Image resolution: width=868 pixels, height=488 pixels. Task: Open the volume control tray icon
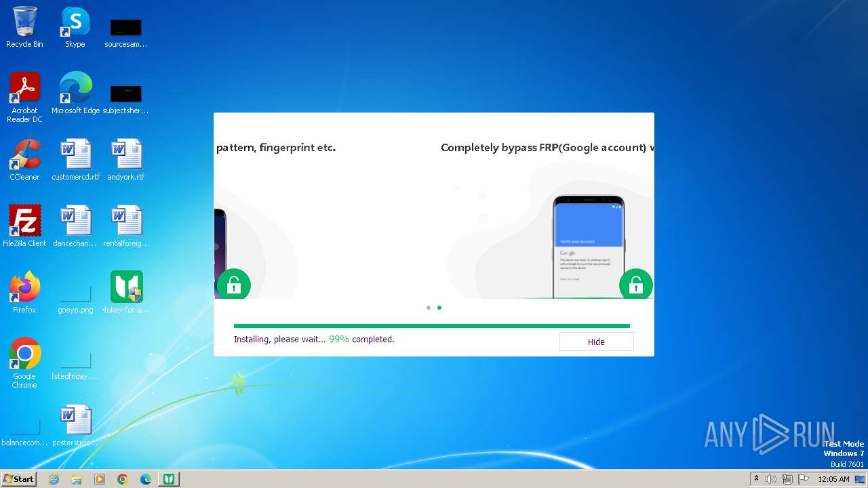(x=771, y=479)
